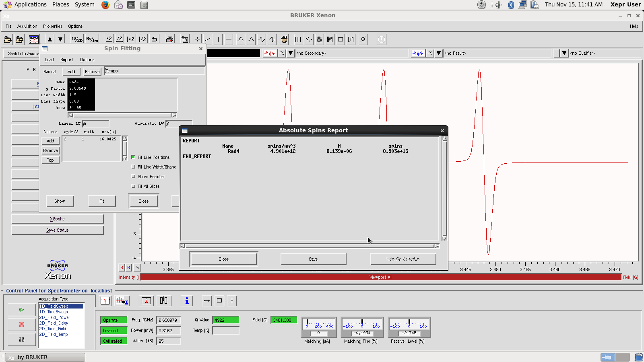Click Save in Absolute Spins Report
644x362 pixels.
point(313,259)
